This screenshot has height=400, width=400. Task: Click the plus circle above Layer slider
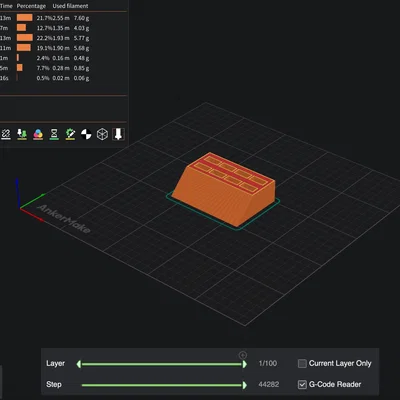pos(243,355)
